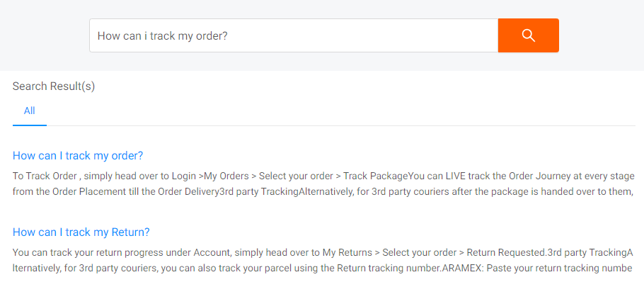This screenshot has height=282, width=644.
Task: Open 'How can I track my Return?' article
Action: (81, 232)
